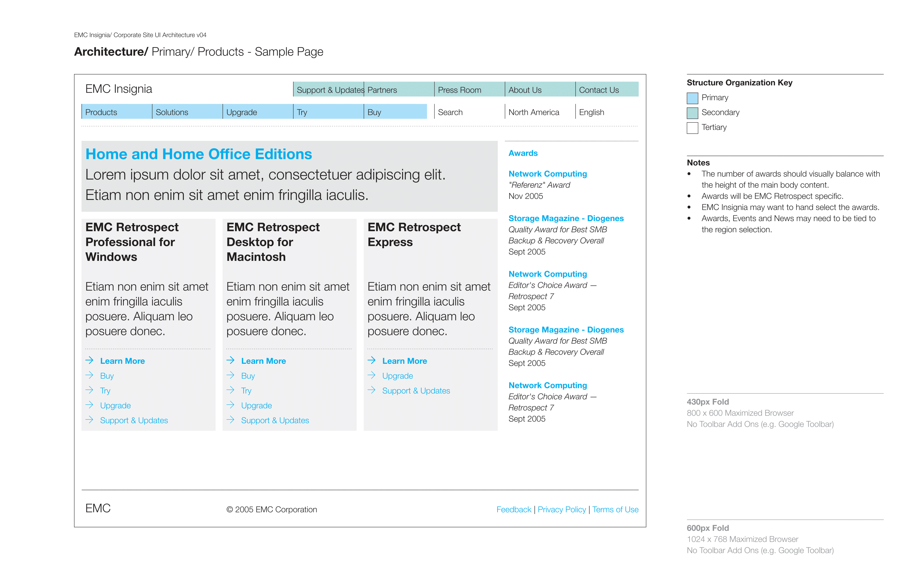Viewport: 909px width, 588px height.
Task: Click the "EMC Retrospect Express" card title
Action: (x=414, y=234)
